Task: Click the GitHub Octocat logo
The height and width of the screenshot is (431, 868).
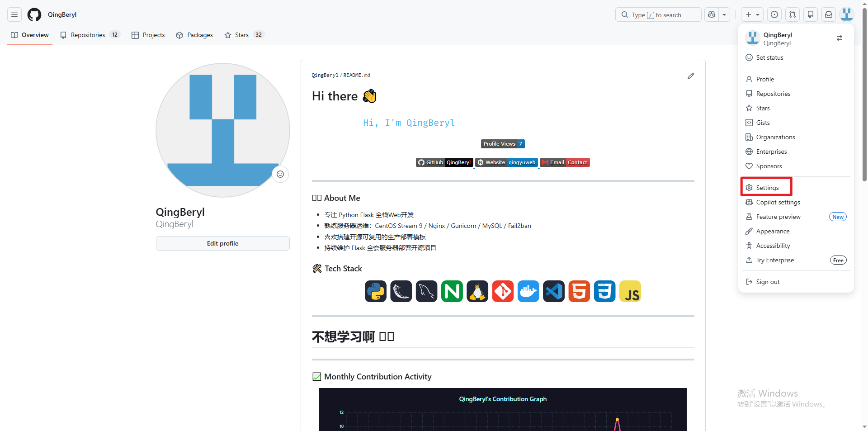Action: point(34,14)
